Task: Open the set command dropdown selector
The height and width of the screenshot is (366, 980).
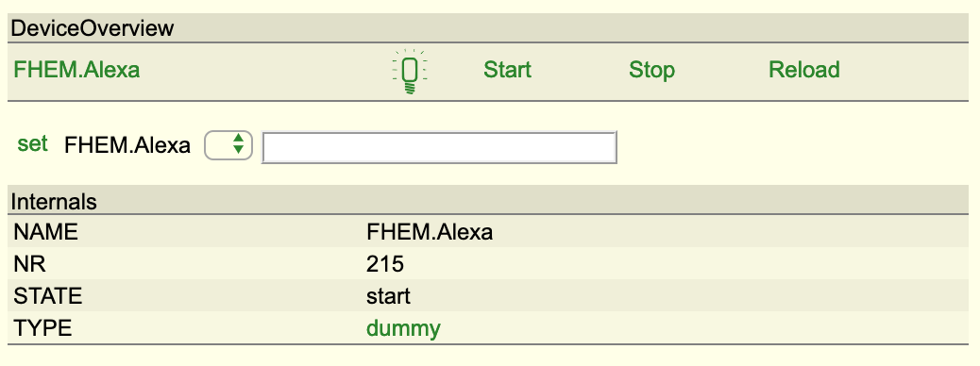Action: coord(228,145)
